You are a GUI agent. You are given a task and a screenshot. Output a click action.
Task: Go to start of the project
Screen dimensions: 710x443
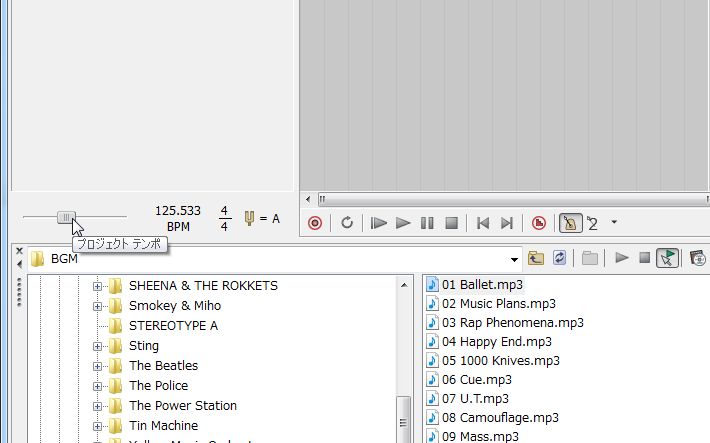pos(483,223)
